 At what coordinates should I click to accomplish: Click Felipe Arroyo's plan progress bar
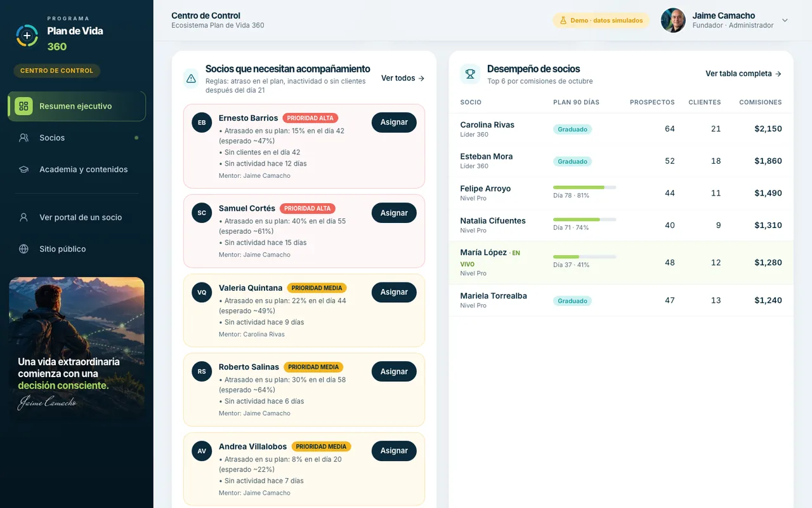[584, 187]
